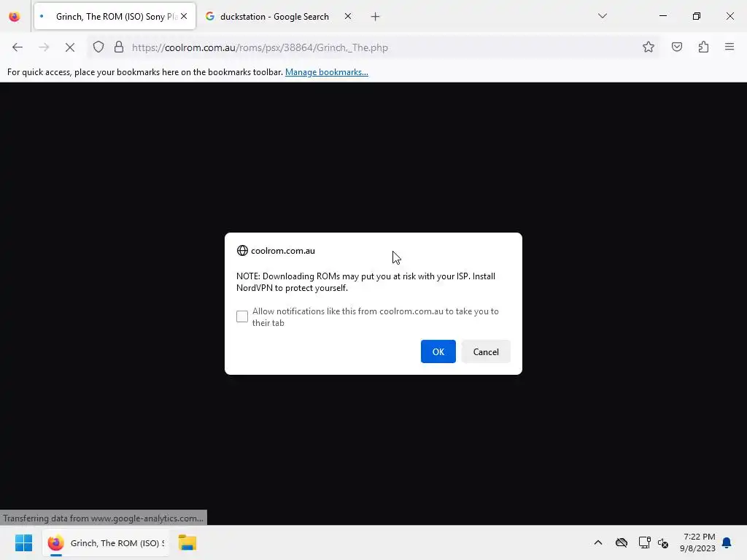Close the duckstation Google Search tab
The width and height of the screenshot is (747, 560).
[x=348, y=16]
